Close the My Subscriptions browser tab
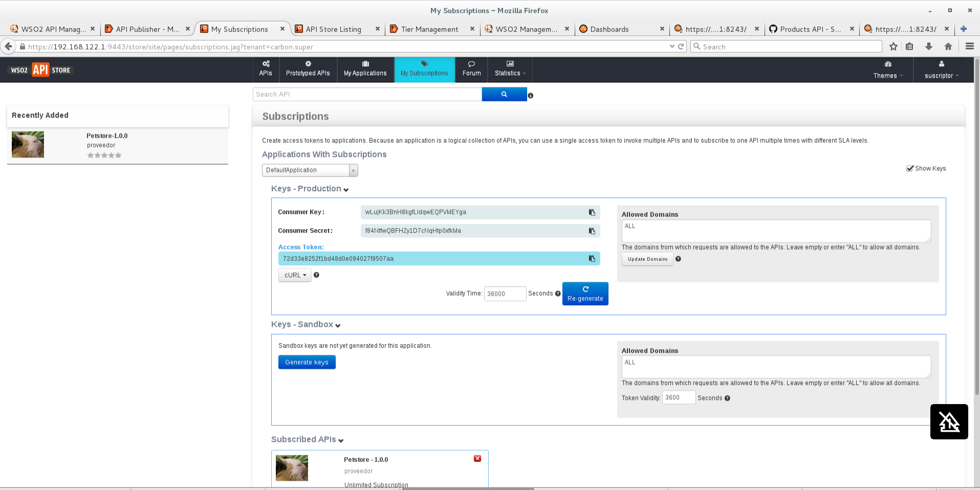 click(282, 29)
